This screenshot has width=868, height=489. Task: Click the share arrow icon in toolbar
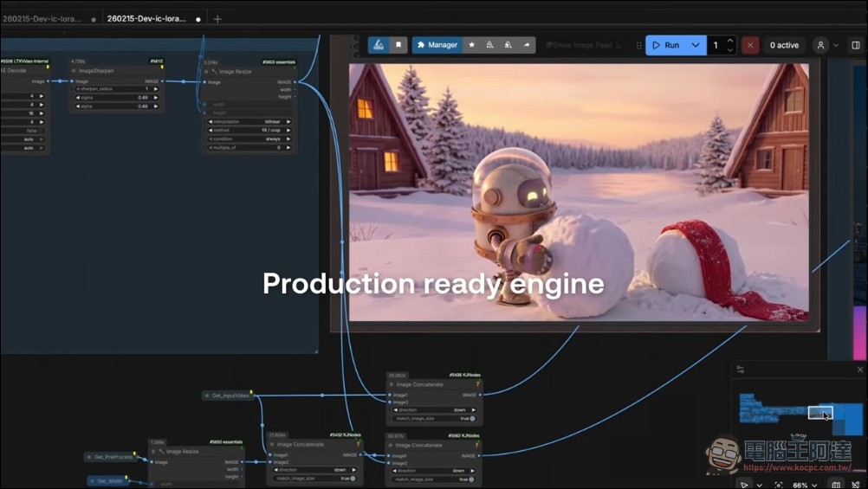[x=526, y=45]
